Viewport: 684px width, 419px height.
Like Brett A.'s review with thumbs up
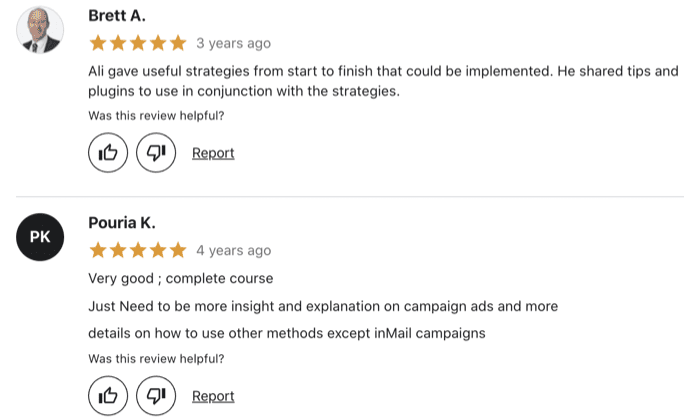(108, 153)
